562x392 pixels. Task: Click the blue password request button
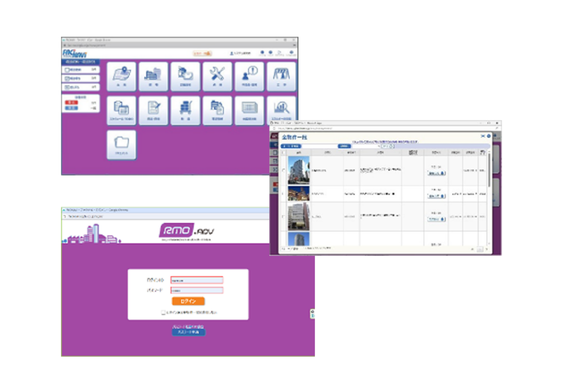(x=189, y=332)
